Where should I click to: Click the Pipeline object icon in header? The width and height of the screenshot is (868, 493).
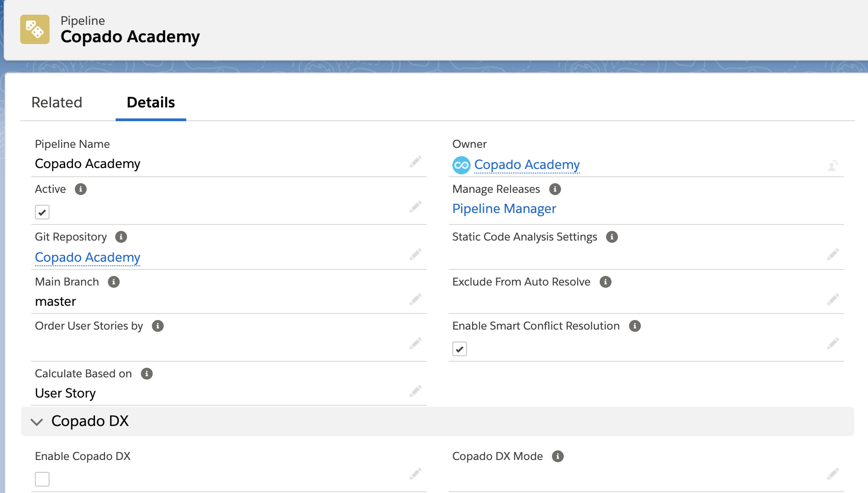click(x=35, y=29)
